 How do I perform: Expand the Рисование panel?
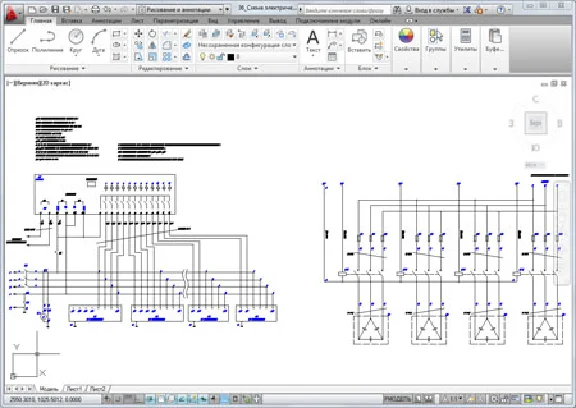click(67, 68)
